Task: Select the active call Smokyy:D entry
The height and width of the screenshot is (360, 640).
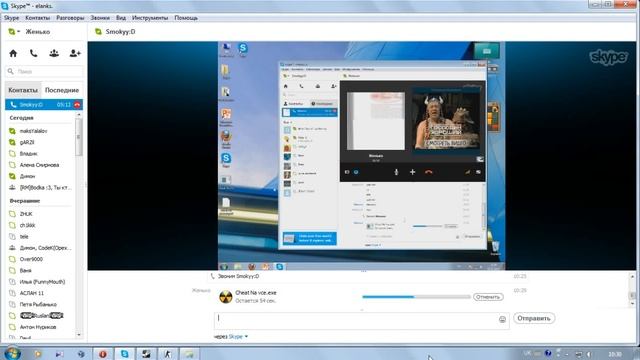Action: (44, 105)
